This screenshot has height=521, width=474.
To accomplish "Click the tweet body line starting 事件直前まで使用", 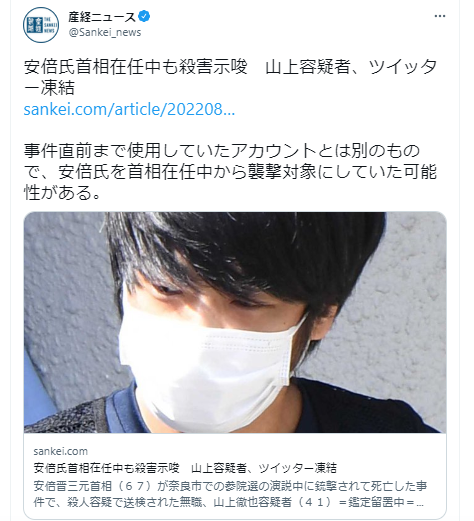I will coord(222,151).
